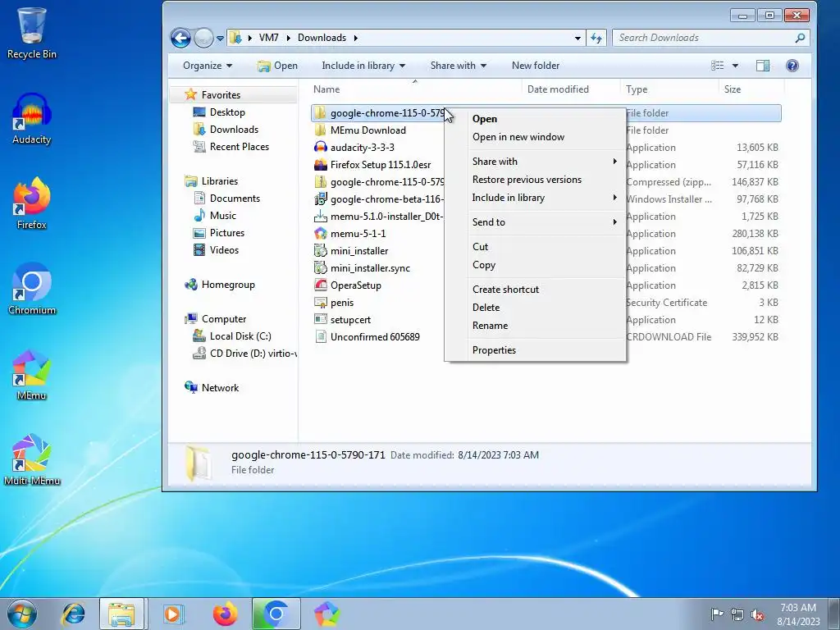Click the New folder button
The image size is (840, 630).
click(x=535, y=66)
